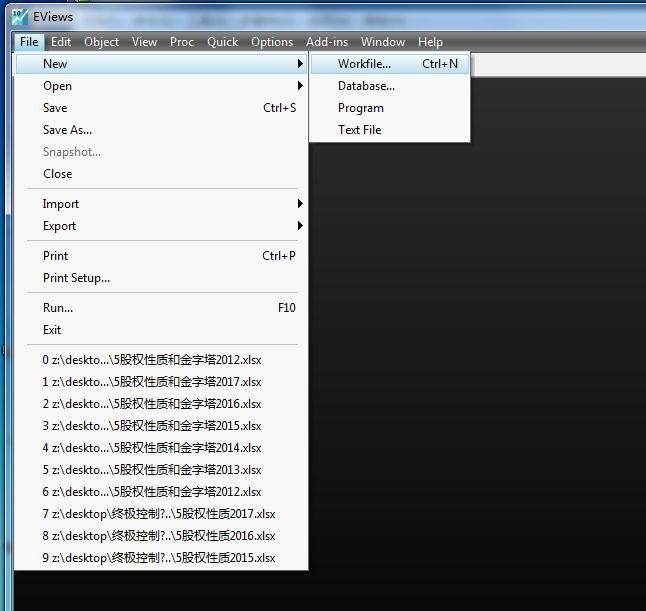
Task: Expand the Export submenu
Action: [x=161, y=226]
